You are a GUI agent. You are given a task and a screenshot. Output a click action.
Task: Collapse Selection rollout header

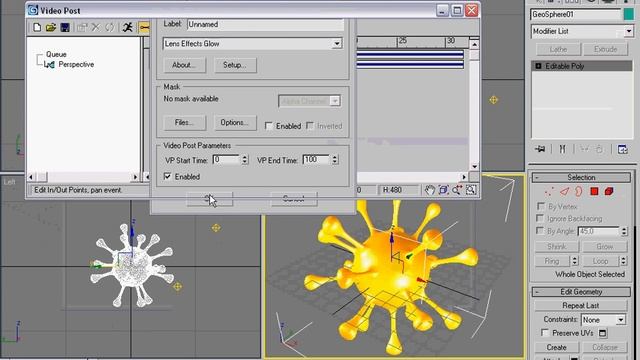[581, 177]
